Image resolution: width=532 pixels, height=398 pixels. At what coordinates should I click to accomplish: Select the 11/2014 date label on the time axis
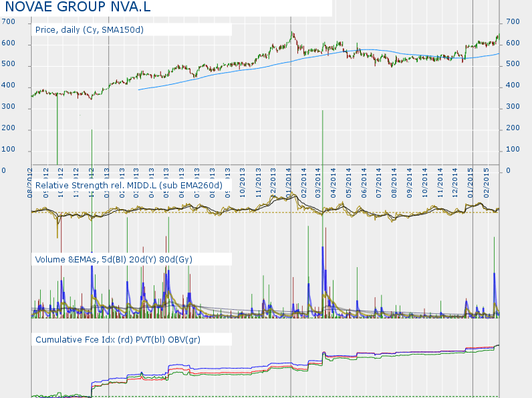point(440,183)
